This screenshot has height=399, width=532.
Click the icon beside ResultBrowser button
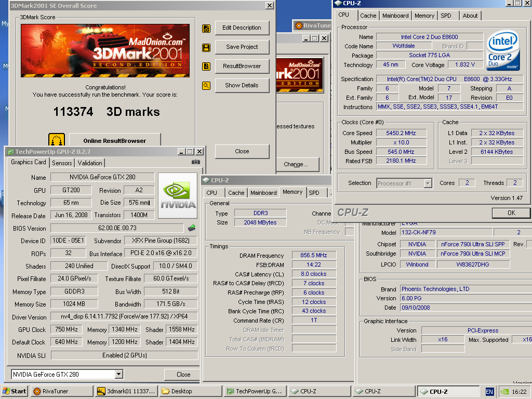pyautogui.click(x=206, y=66)
